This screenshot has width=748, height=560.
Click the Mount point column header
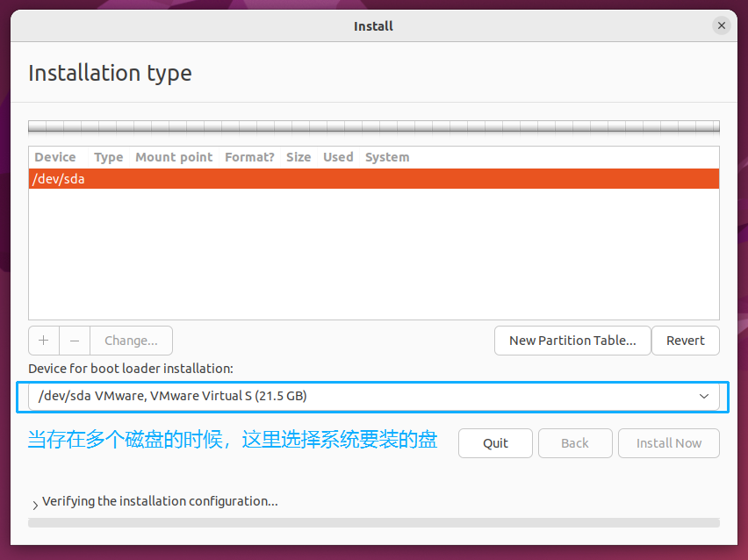pos(174,157)
